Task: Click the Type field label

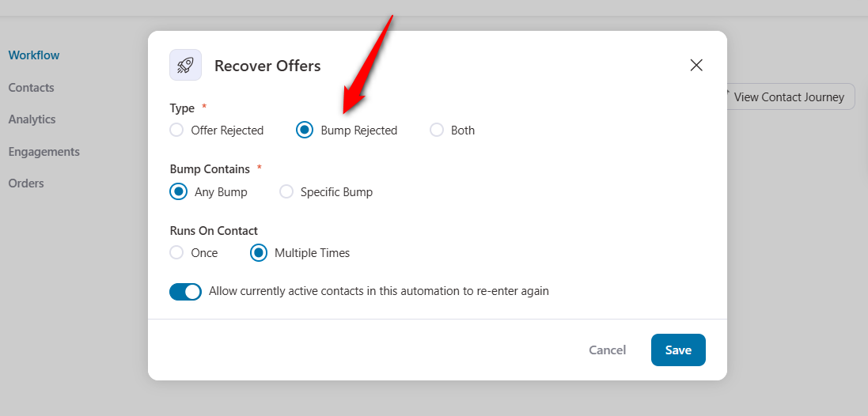Action: tap(182, 108)
